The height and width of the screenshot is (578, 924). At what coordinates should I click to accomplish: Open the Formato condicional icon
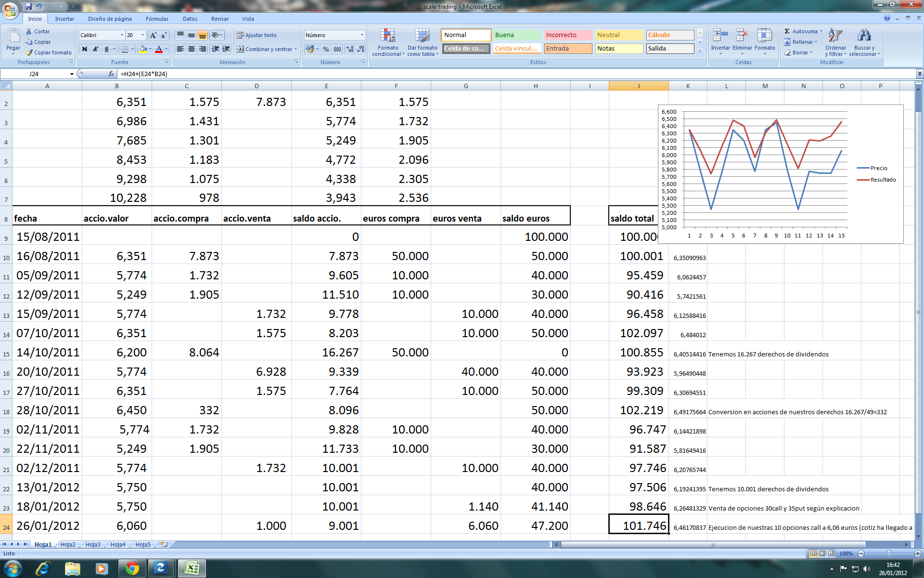pyautogui.click(x=388, y=36)
